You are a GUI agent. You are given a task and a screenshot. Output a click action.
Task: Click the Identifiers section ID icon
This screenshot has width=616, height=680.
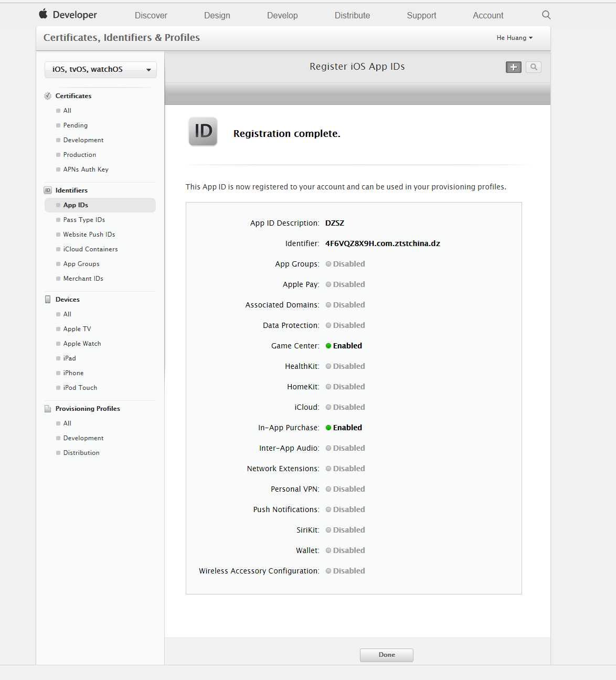(x=48, y=190)
